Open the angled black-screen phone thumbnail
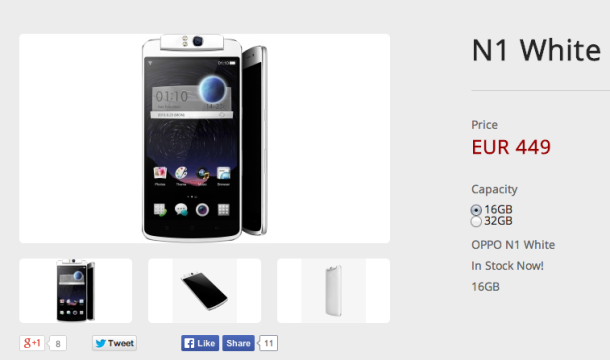 (x=205, y=291)
